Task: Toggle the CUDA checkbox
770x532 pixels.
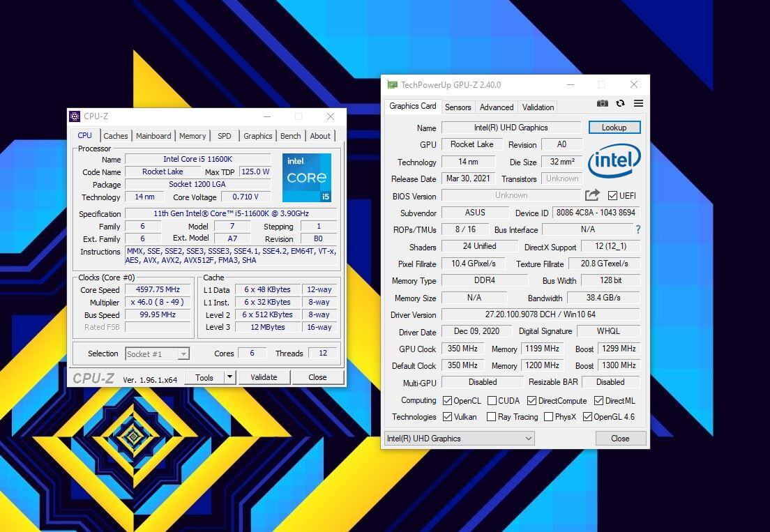Action: (x=492, y=400)
